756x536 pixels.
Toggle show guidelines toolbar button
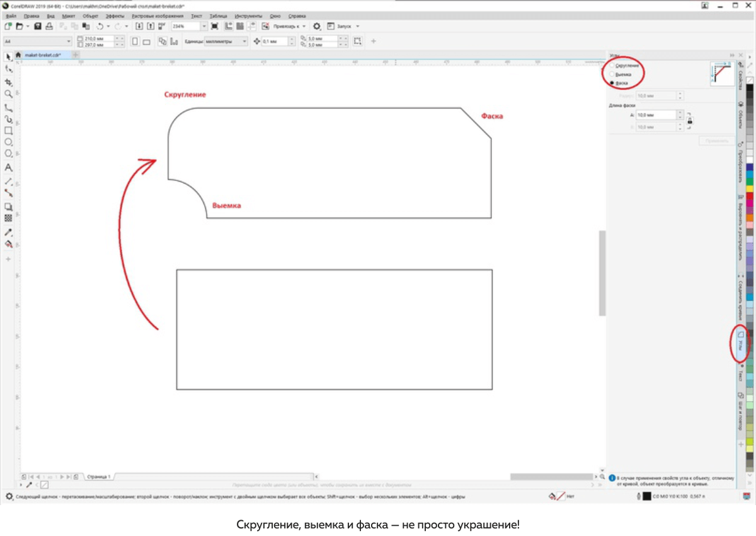pos(251,26)
